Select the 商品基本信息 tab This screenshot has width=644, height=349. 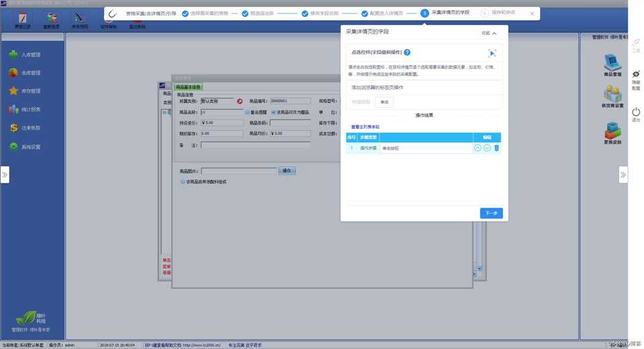(x=189, y=87)
